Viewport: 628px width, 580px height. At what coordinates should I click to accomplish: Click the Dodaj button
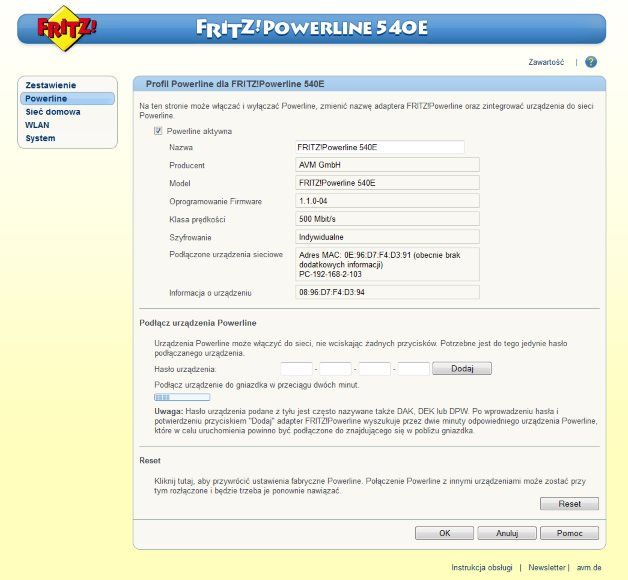pos(462,369)
